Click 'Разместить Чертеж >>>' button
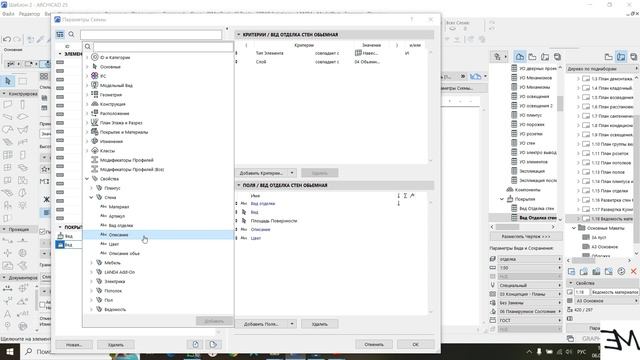The height and width of the screenshot is (360, 640). tap(526, 236)
